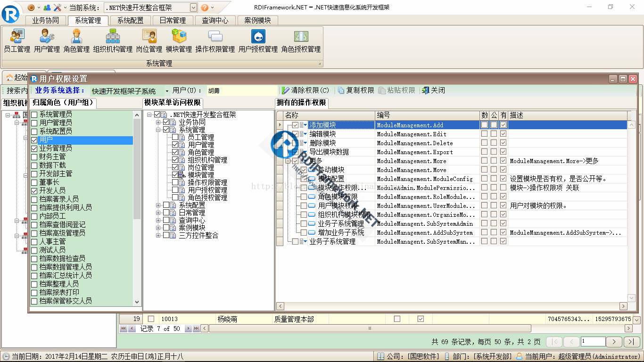
Task: Select 模块菜单访问权限 tab
Action: pyautogui.click(x=173, y=103)
